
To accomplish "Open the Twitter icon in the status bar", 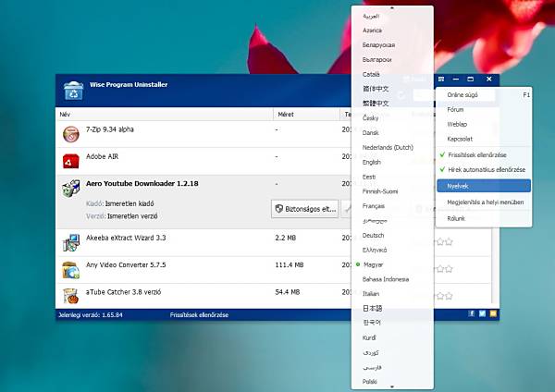I will [482, 313].
